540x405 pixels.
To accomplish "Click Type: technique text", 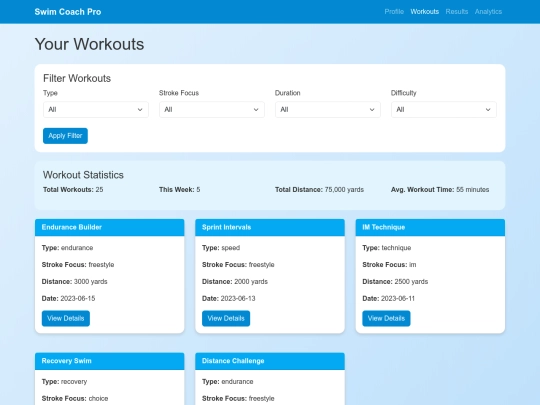I will [386, 248].
